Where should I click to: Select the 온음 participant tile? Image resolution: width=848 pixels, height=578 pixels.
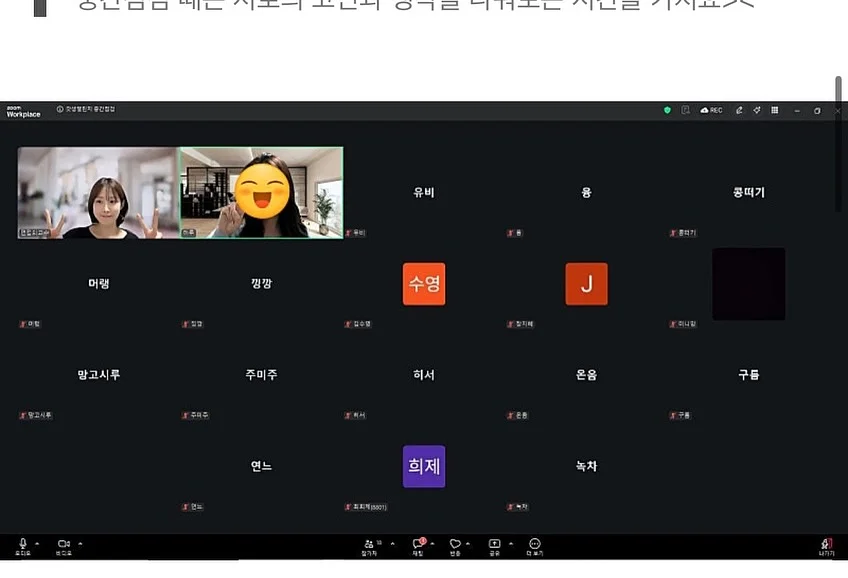coord(587,375)
